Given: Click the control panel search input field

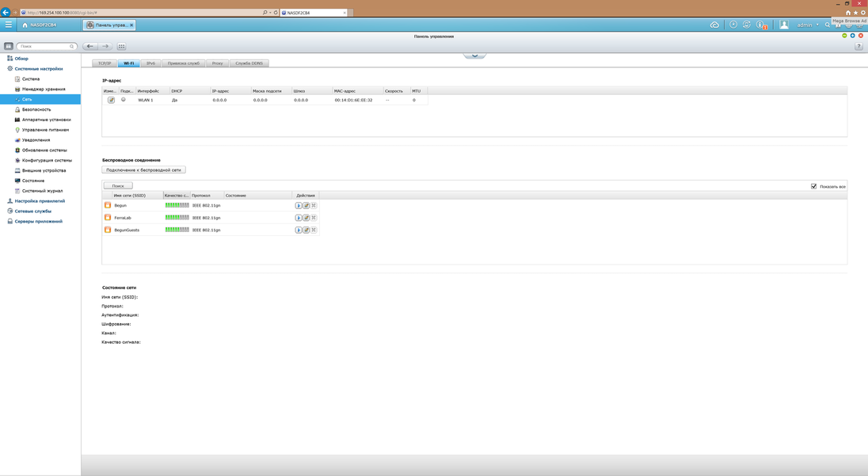Looking at the screenshot, I should click(48, 47).
